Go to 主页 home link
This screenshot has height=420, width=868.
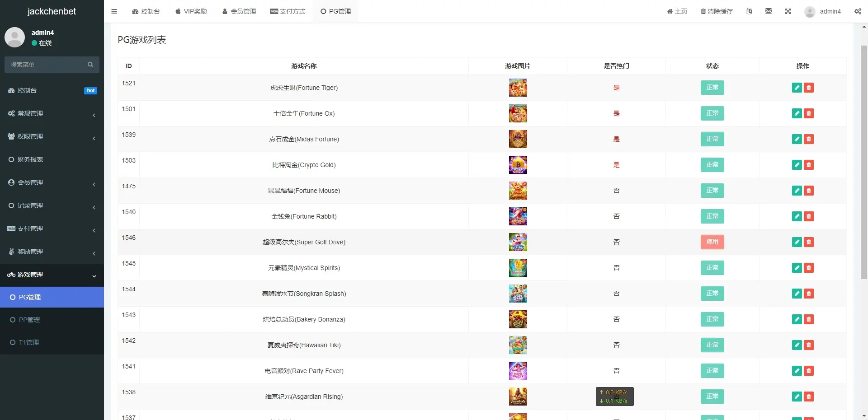pyautogui.click(x=677, y=11)
